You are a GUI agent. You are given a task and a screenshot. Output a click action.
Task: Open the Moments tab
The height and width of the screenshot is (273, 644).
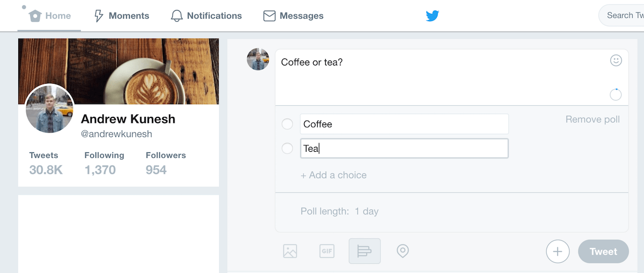pyautogui.click(x=122, y=16)
